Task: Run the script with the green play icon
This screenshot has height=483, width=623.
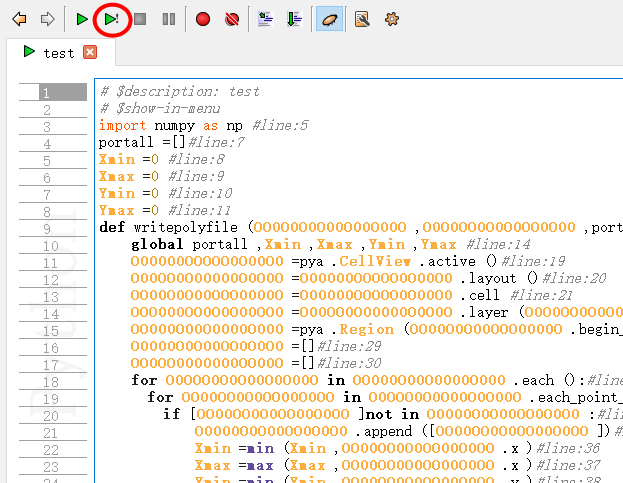Action: point(82,19)
